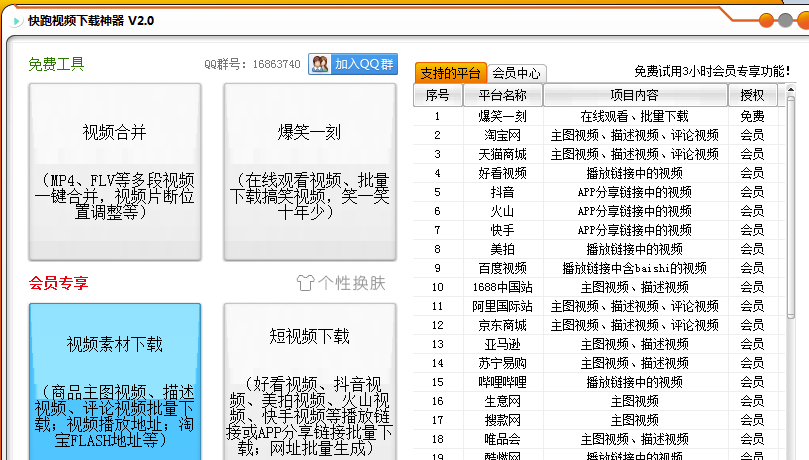The image size is (809, 460).
Task: Switch to the 会员中心 tab
Action: coord(516,73)
